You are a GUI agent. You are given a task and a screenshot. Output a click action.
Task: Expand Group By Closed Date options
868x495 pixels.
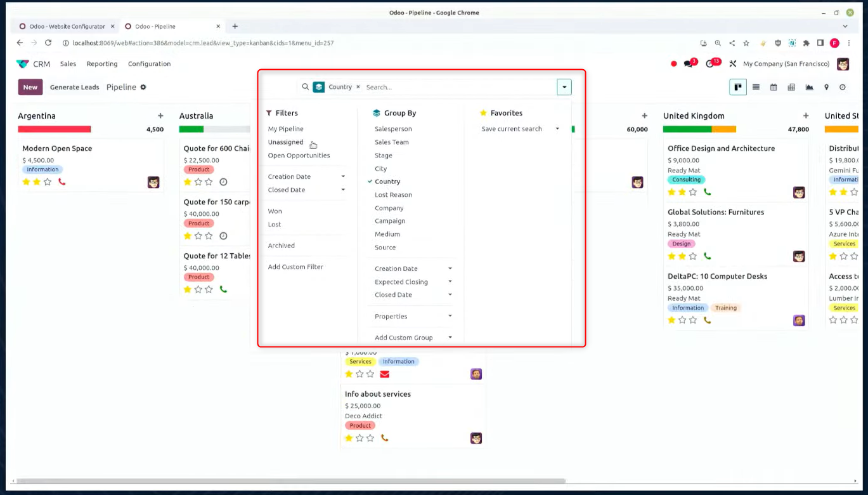coord(413,295)
